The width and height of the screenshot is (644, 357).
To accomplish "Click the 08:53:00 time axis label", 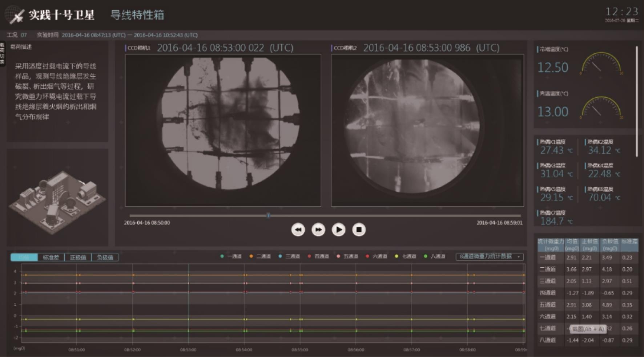I will [x=188, y=350].
